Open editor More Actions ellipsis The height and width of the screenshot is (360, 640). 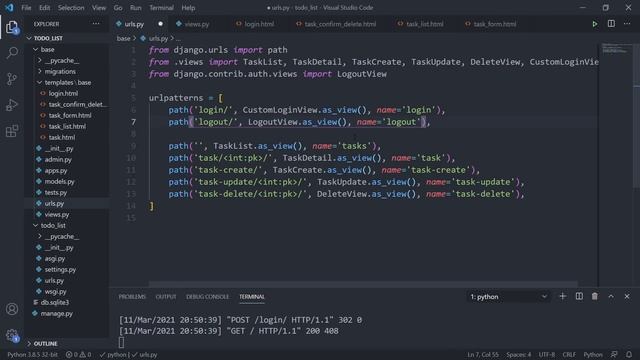click(x=627, y=24)
